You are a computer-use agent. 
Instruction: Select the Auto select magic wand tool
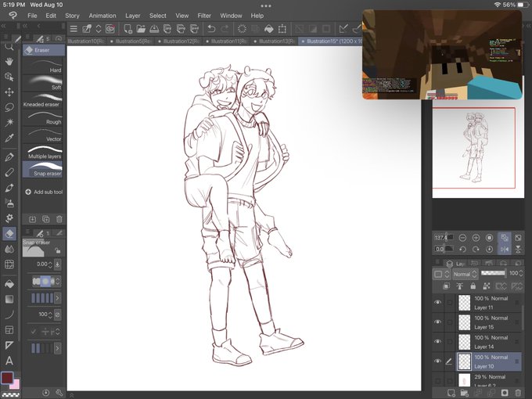[x=9, y=123]
